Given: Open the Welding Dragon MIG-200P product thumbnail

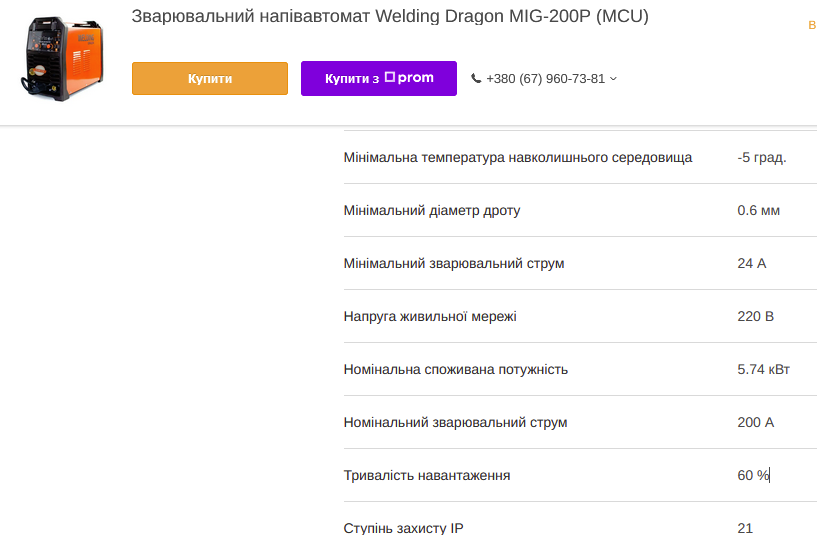Looking at the screenshot, I should (62, 59).
